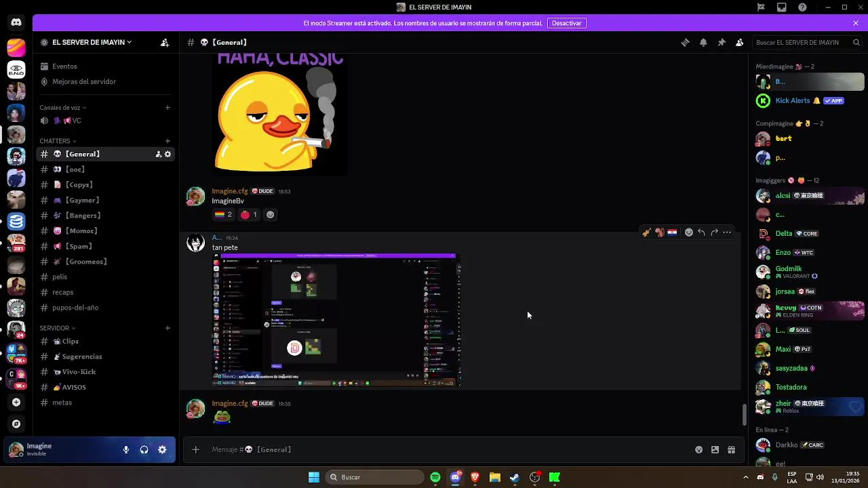React with the flag quick emoji

point(672,232)
